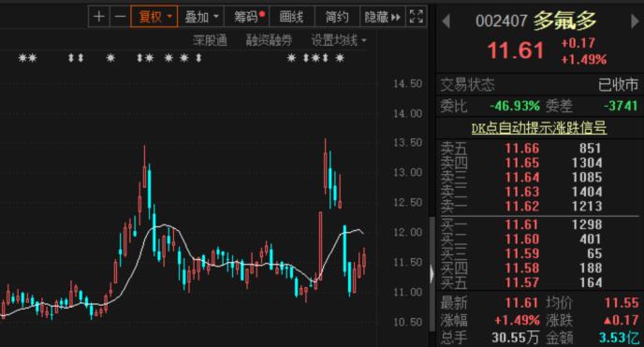Open the 叠加 dropdown menu
This screenshot has width=644, height=347.
point(201,17)
